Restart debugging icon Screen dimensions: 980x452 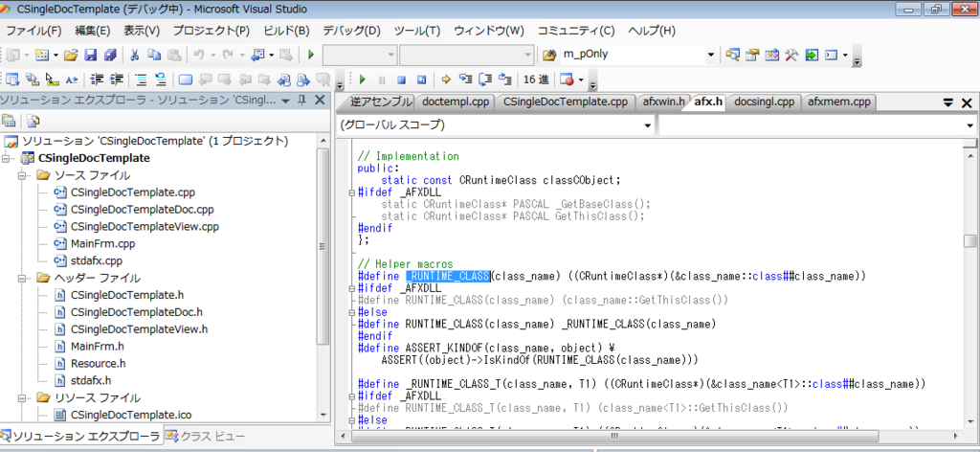pos(421,79)
